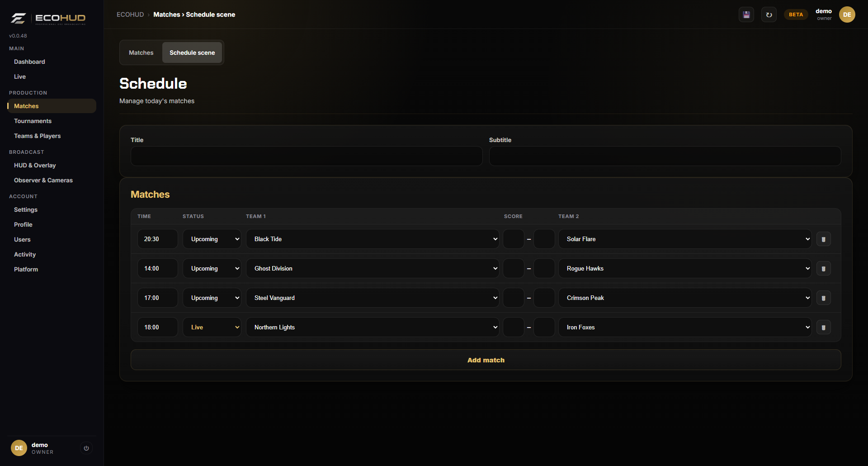Go to Dashboard in the sidebar
Screen dimensions: 868x466
(52, 62)
